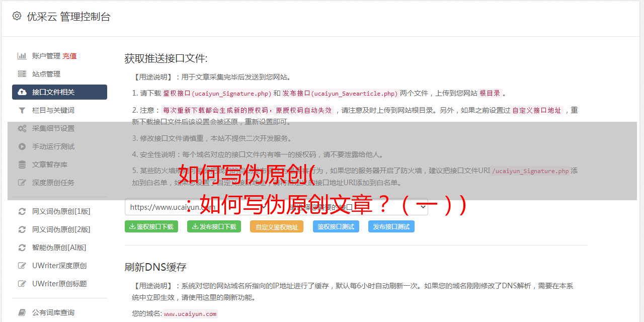Click the blue 鉴权接口测试 button
The image size is (644, 322).
336,226
